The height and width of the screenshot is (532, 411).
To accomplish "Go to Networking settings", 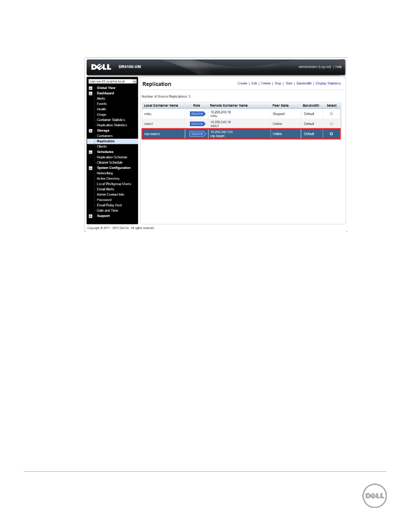I will pyautogui.click(x=105, y=173).
